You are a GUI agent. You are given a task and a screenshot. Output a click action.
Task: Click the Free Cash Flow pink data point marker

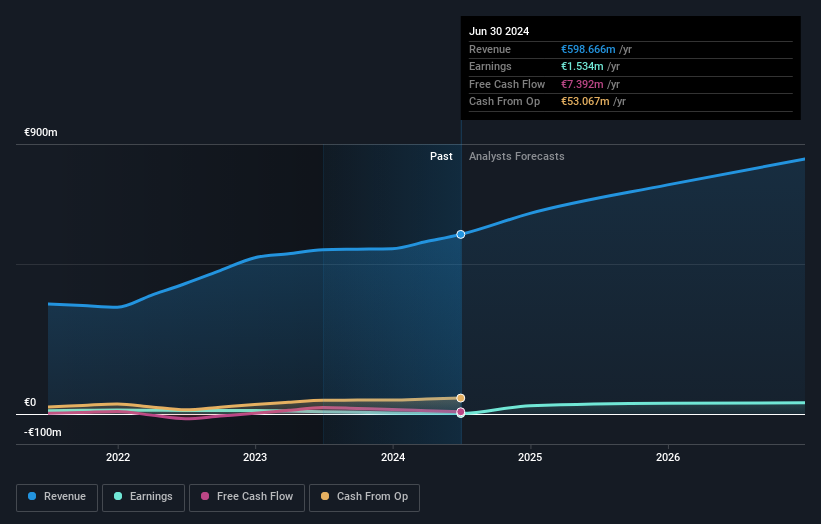[461, 412]
